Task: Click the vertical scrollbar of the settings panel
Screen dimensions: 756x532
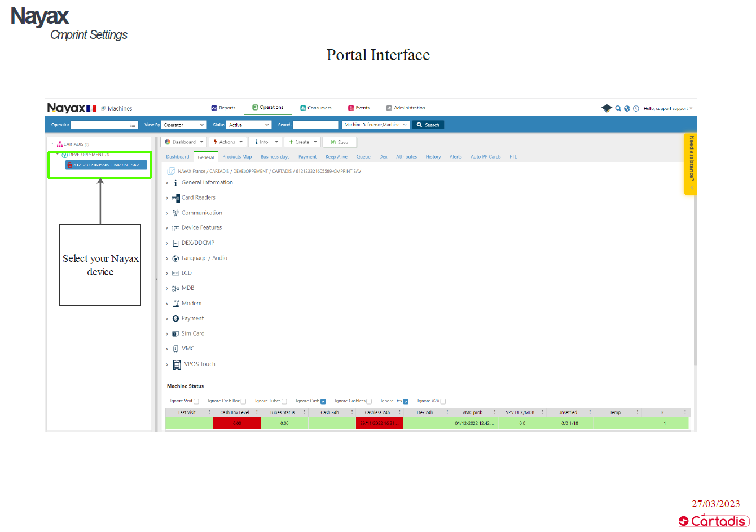Action: click(695, 279)
